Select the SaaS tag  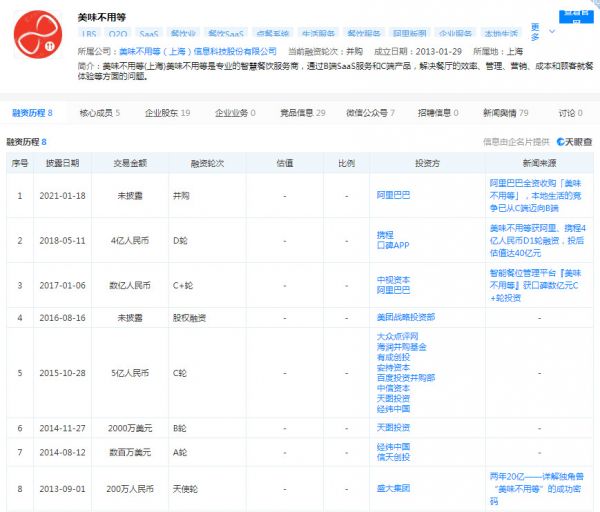150,33
